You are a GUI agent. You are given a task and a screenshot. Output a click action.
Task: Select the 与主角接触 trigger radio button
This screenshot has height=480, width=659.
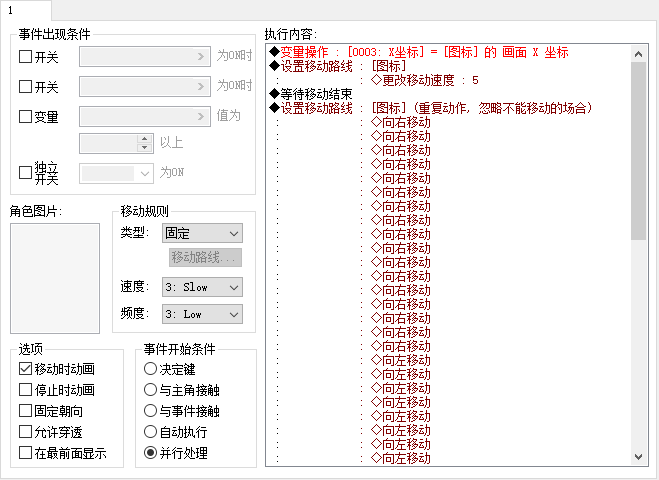(150, 390)
